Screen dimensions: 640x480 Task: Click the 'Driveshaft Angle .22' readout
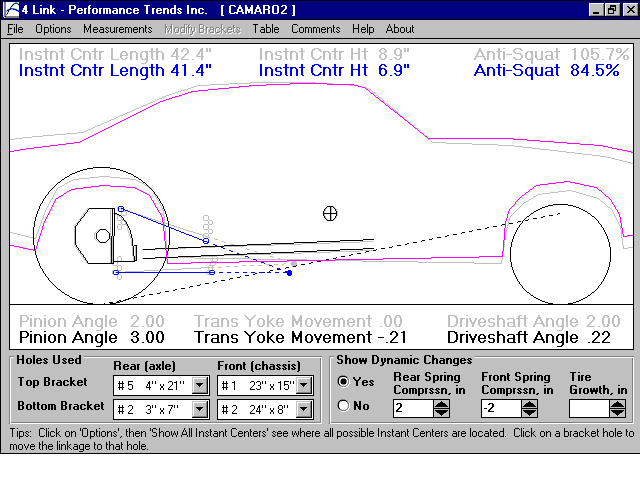click(x=529, y=338)
